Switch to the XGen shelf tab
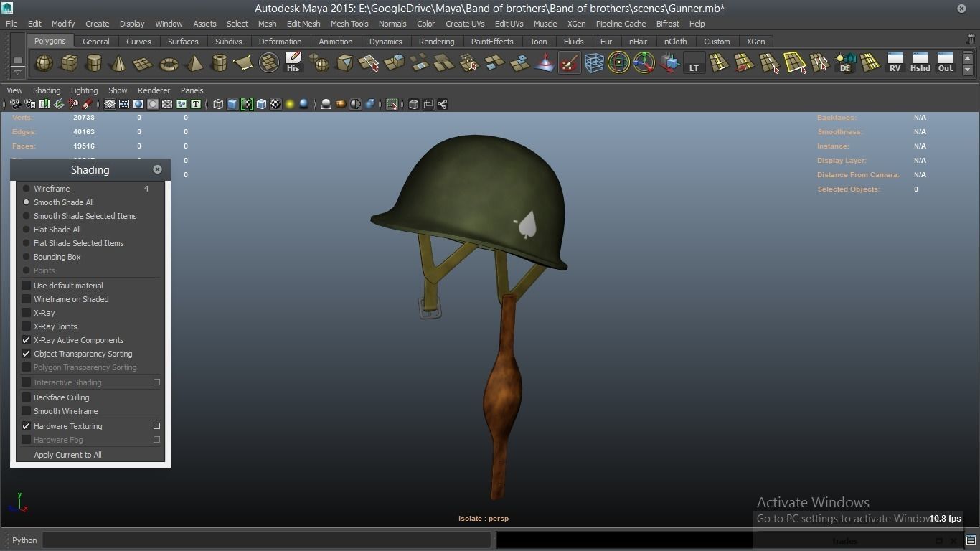 [x=755, y=42]
